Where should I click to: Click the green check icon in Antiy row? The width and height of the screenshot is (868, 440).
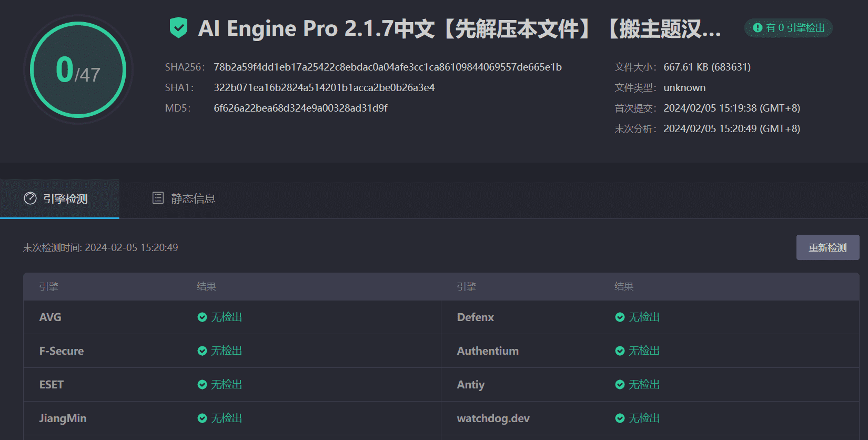click(620, 384)
